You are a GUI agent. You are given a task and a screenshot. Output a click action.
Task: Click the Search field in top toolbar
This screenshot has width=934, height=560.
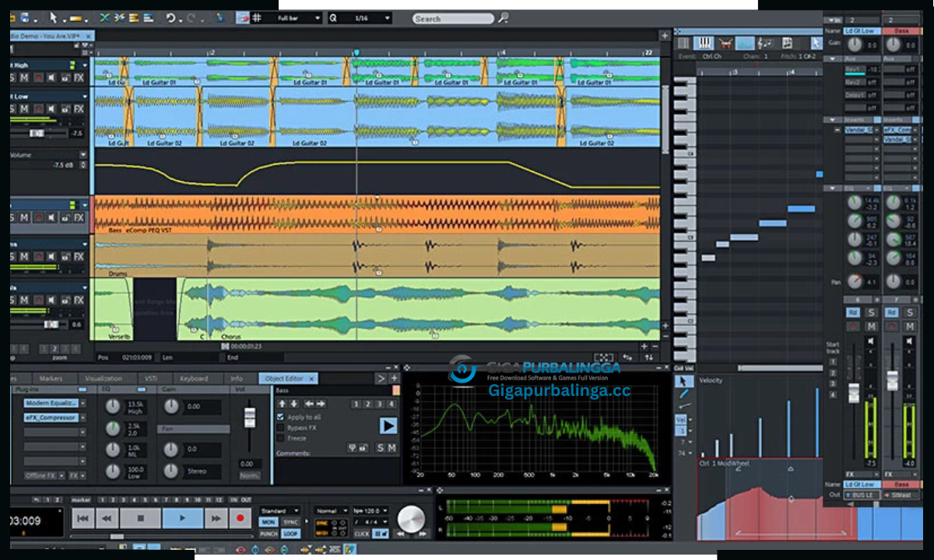coord(453,18)
